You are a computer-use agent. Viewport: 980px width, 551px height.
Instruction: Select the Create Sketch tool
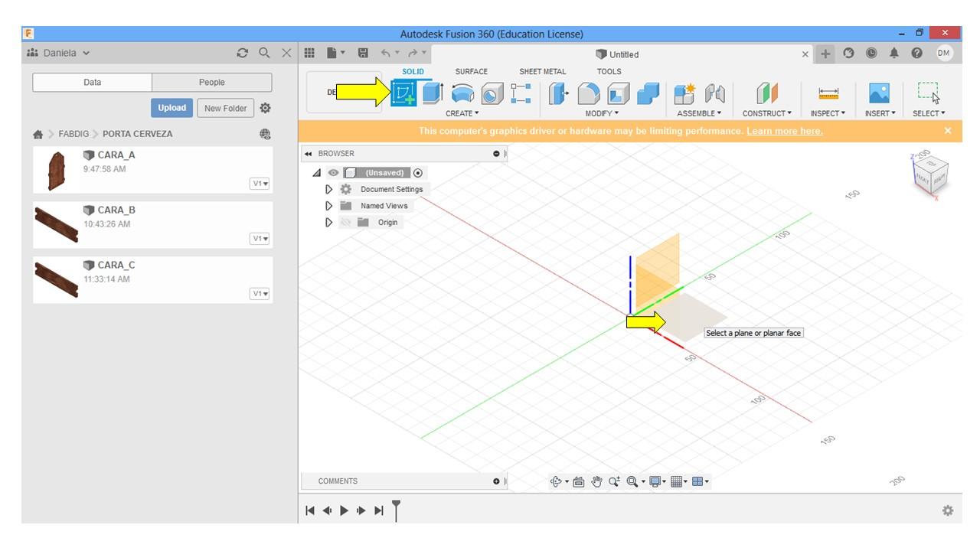(x=404, y=93)
